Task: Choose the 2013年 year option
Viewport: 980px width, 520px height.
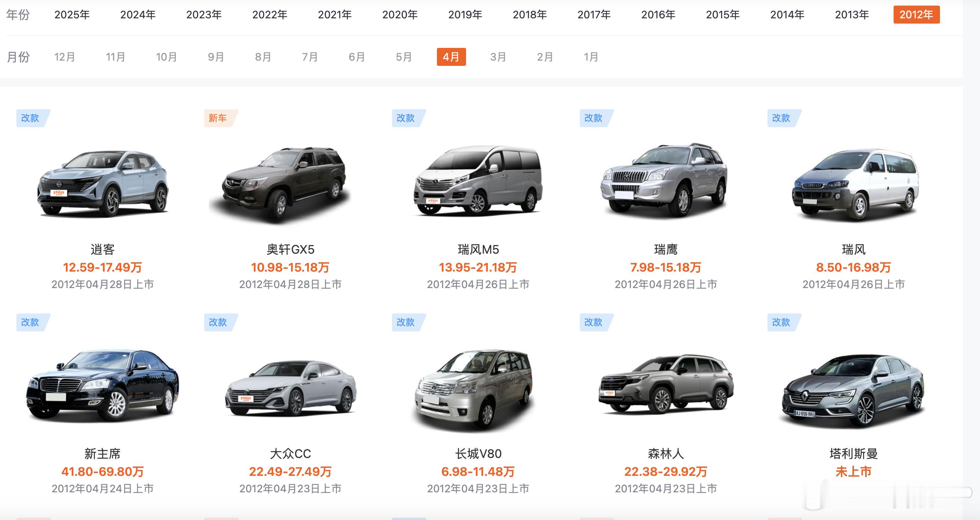Action: coord(852,15)
